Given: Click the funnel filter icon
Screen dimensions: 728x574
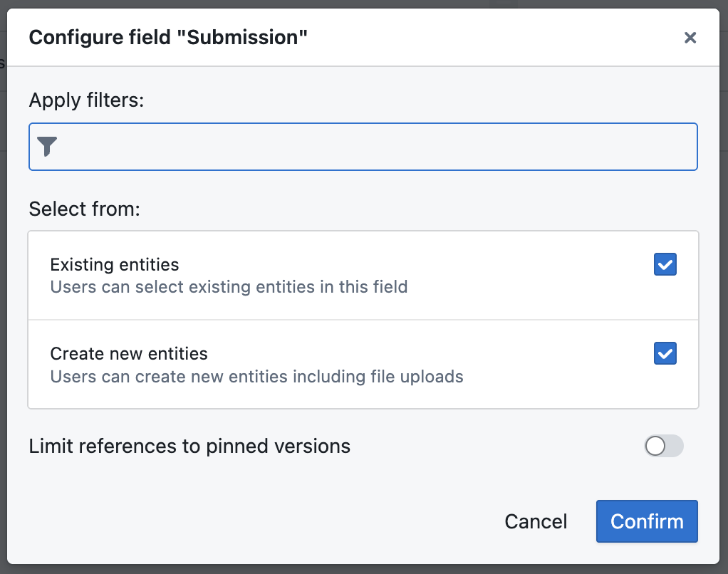Looking at the screenshot, I should 47,147.
